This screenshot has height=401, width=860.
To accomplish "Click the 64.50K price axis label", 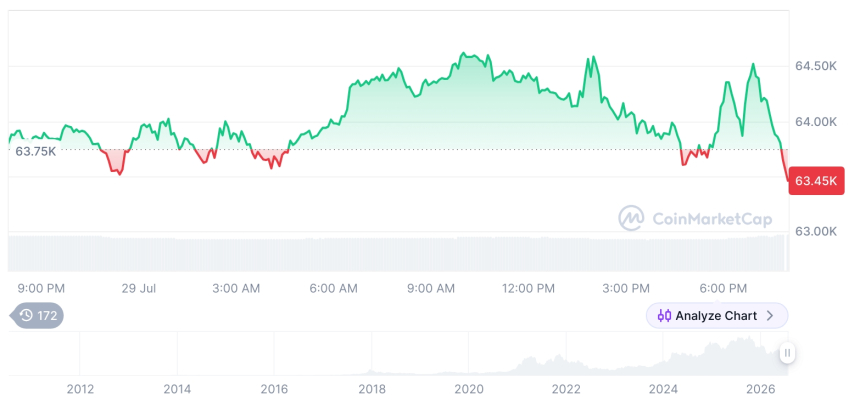I will click(x=816, y=66).
